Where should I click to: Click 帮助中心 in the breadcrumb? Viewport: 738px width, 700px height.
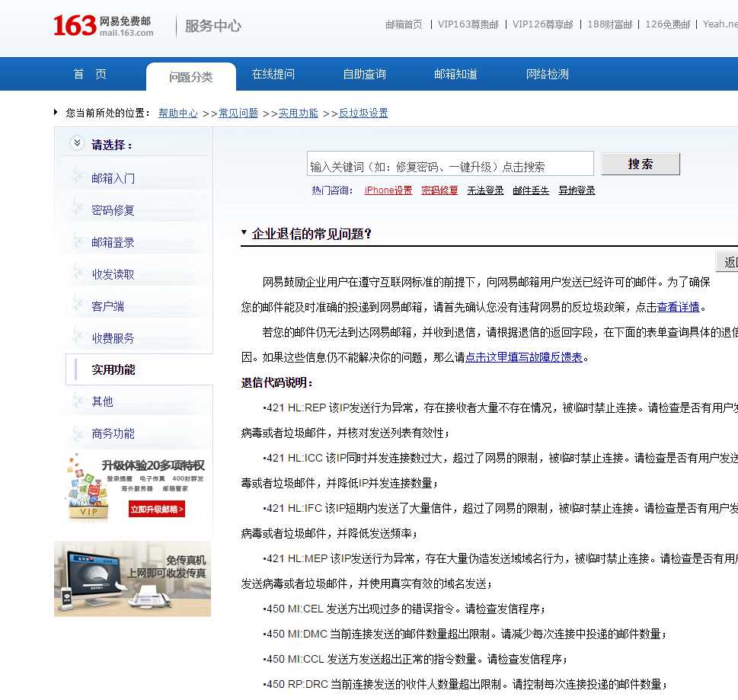pyautogui.click(x=178, y=113)
